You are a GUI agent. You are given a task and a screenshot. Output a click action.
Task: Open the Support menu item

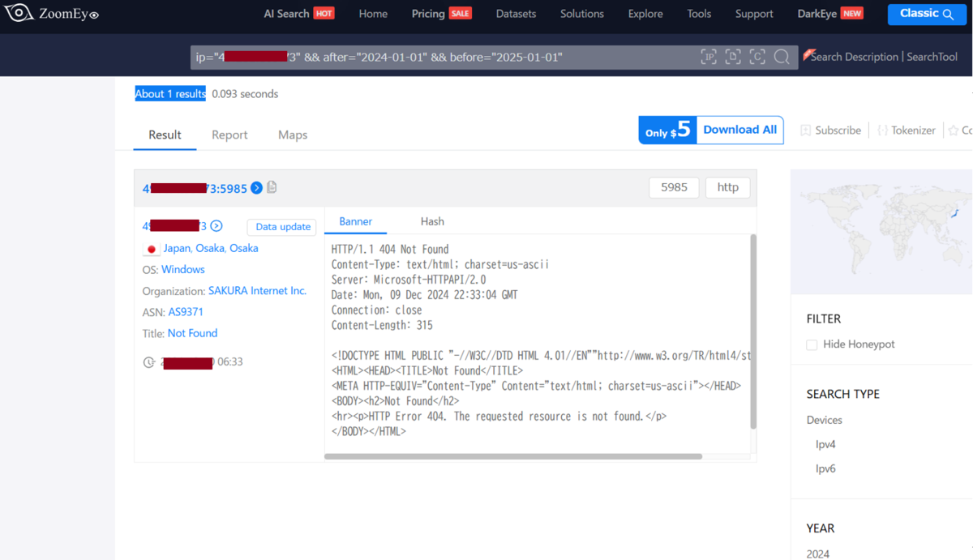point(754,14)
